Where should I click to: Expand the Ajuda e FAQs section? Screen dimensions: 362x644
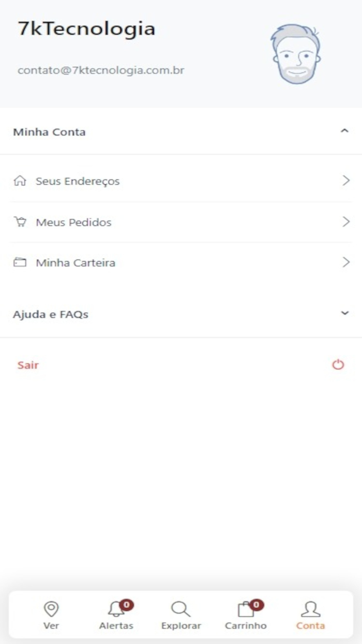[344, 314]
